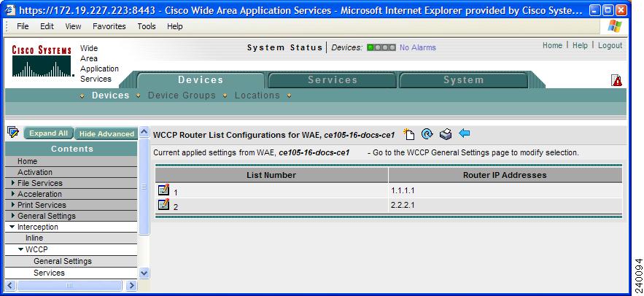Screen dimensions: 644x296
Task: Follow the Home link at top right
Action: (552, 46)
